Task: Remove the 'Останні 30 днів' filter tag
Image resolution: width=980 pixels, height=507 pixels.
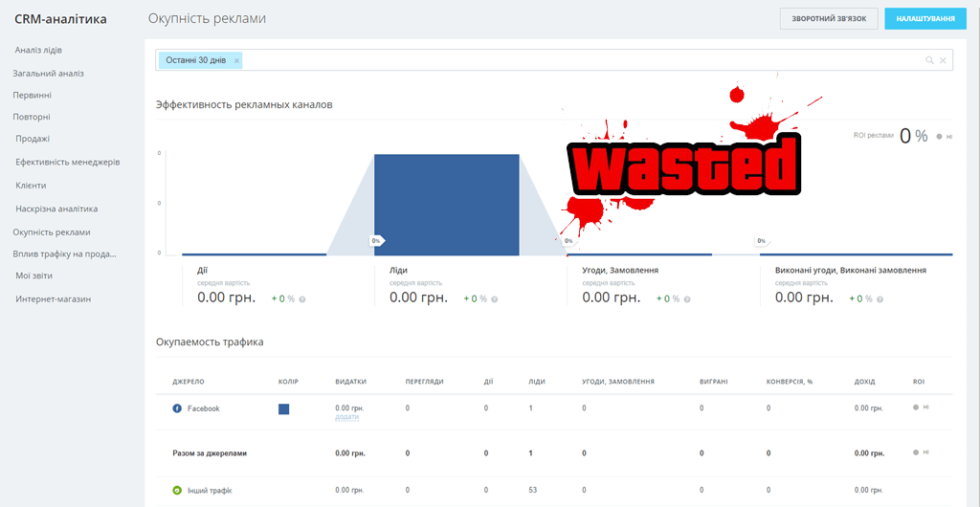Action: [236, 60]
